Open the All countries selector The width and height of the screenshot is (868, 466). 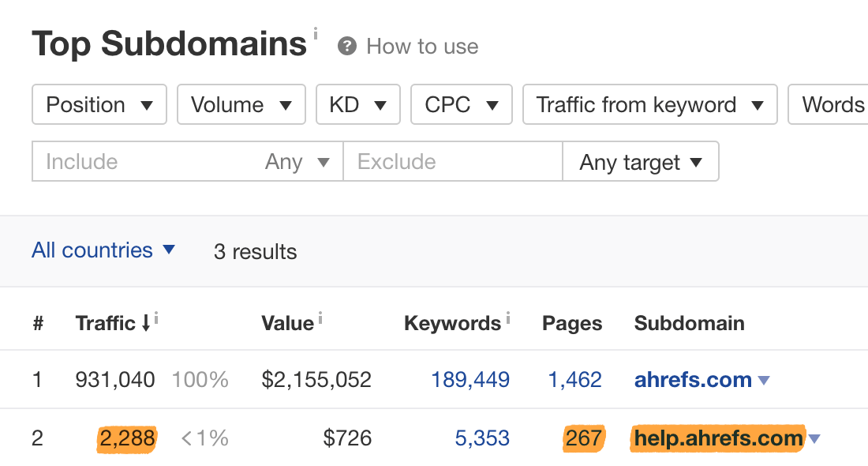coord(103,250)
